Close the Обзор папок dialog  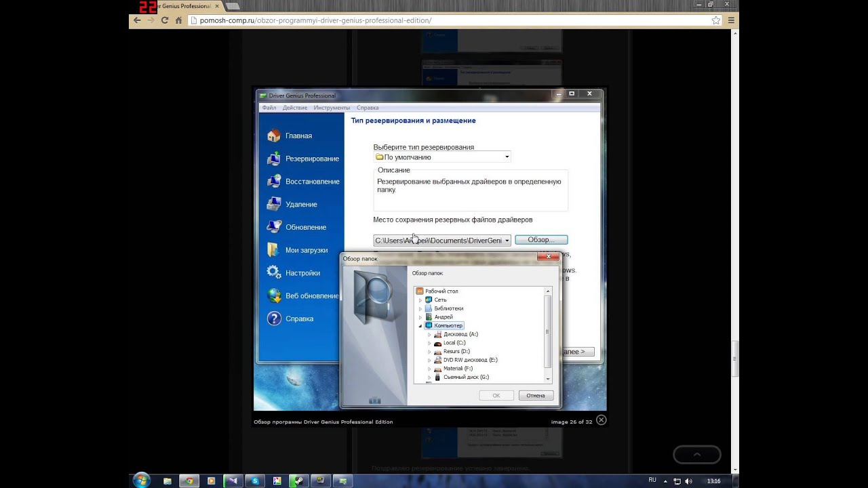point(548,256)
